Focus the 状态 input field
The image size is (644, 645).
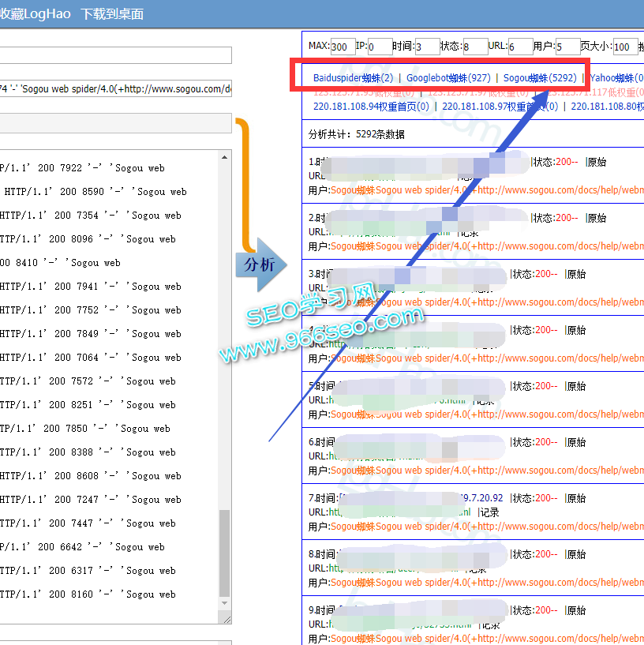475,47
